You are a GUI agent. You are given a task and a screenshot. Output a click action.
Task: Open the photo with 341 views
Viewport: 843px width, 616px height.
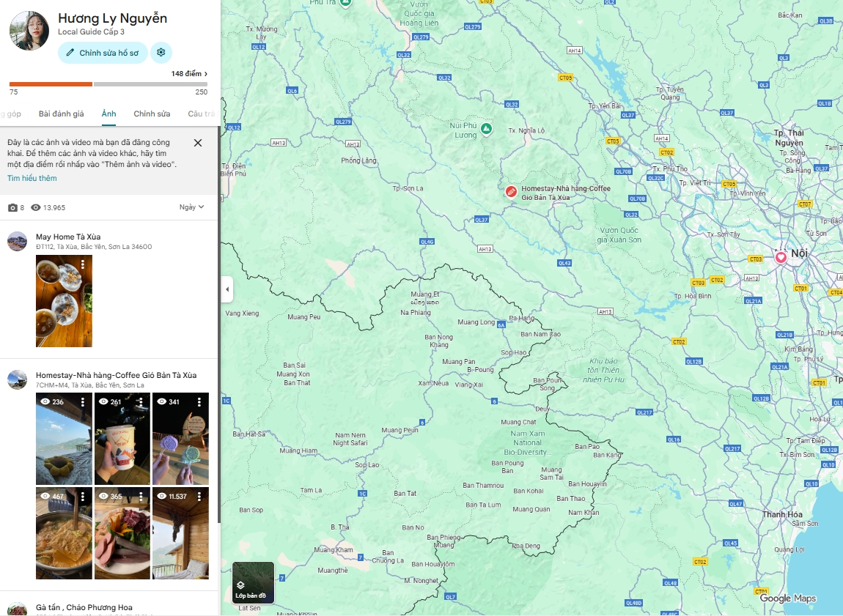tap(180, 439)
